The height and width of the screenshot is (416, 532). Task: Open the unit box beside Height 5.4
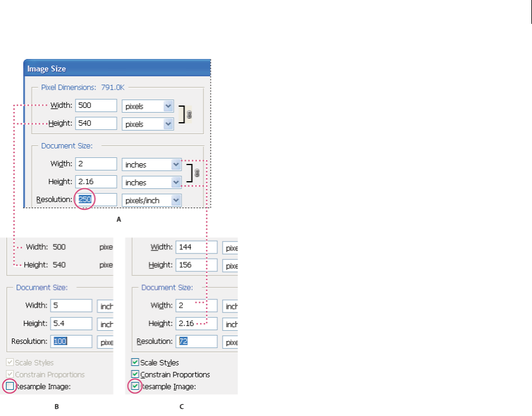click(x=105, y=324)
